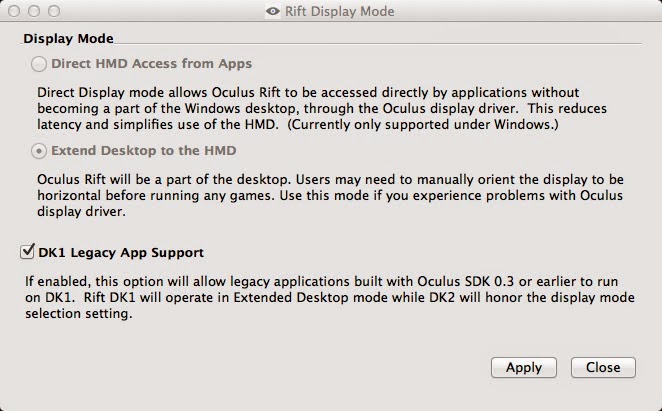The height and width of the screenshot is (411, 662).
Task: Click the eye icon in the title bar
Action: [273, 11]
